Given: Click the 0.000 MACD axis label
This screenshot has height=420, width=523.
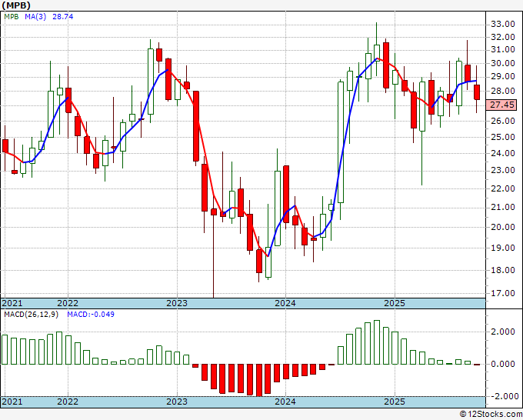Looking at the screenshot, I should (503, 364).
